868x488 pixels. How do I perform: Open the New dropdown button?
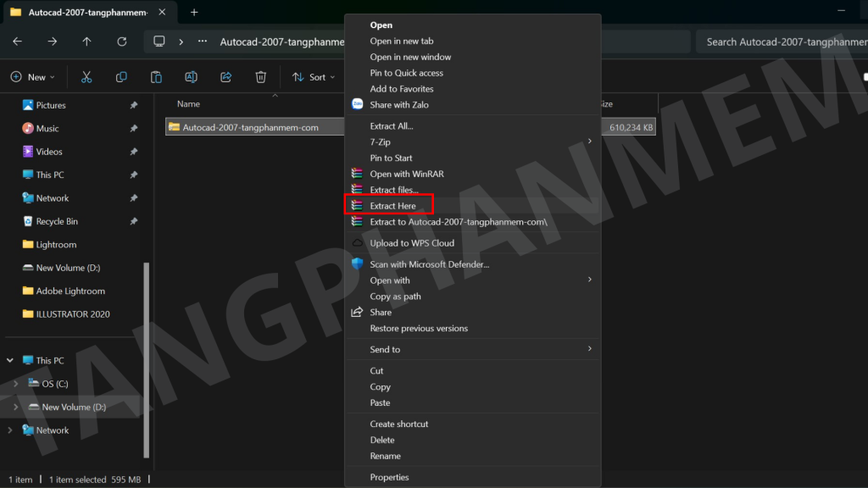[x=32, y=77]
